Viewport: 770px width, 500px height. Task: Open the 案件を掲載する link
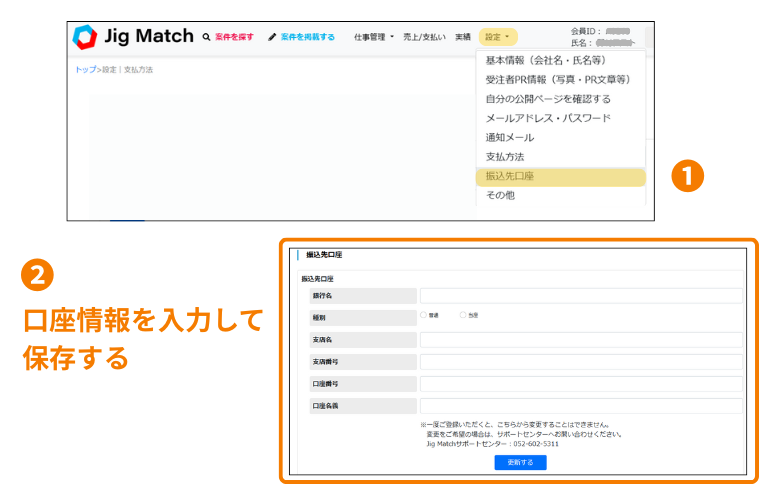(x=307, y=37)
